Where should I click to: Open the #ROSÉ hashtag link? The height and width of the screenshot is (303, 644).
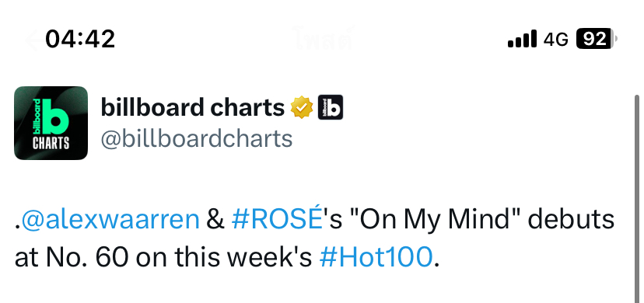277,219
